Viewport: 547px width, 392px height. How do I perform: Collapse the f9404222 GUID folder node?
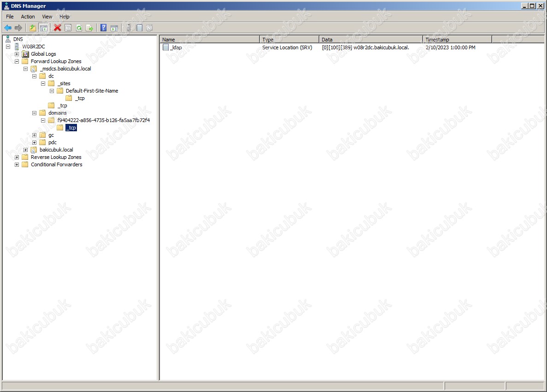(43, 121)
